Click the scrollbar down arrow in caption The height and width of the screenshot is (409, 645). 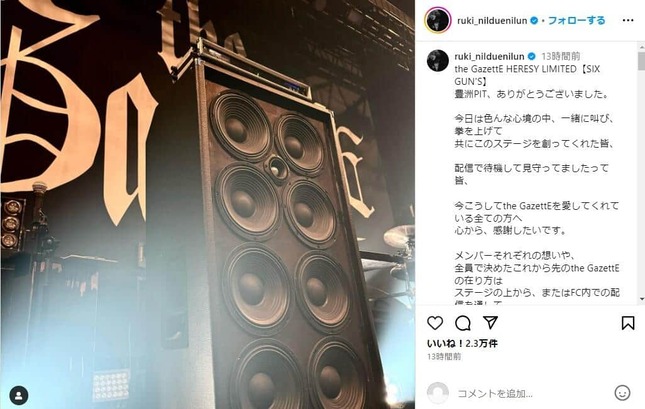coord(641,299)
